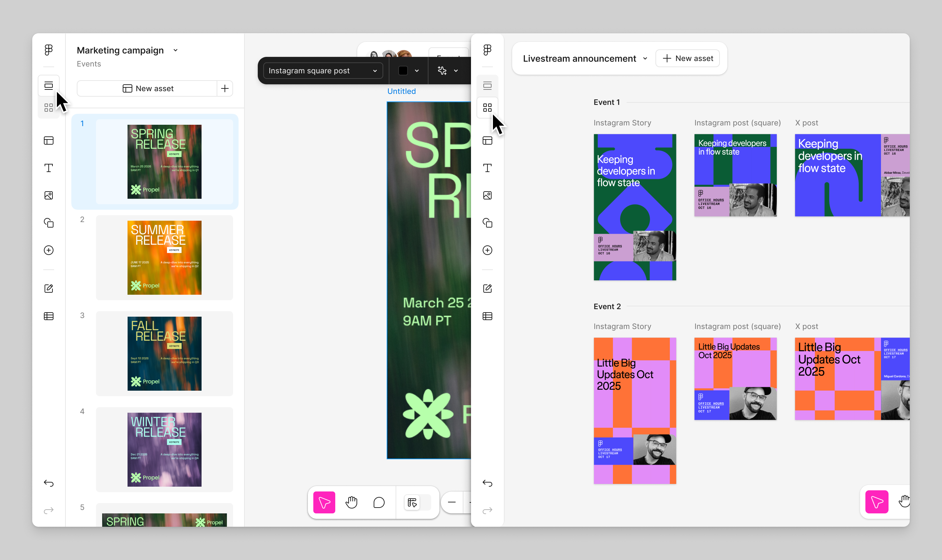Click the Undo arrow at sidebar bottom
Screen dimensions: 942x560
pos(49,483)
